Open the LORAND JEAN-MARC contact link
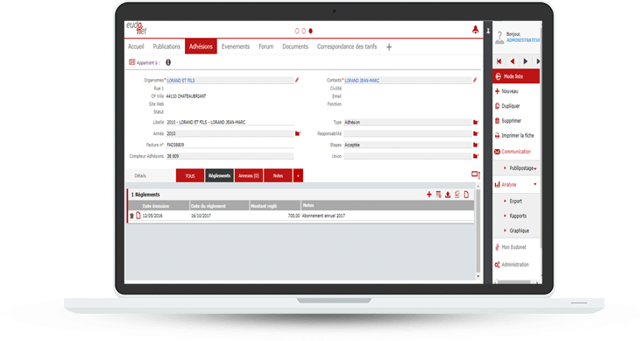This screenshot has height=341, width=644. pos(362,81)
